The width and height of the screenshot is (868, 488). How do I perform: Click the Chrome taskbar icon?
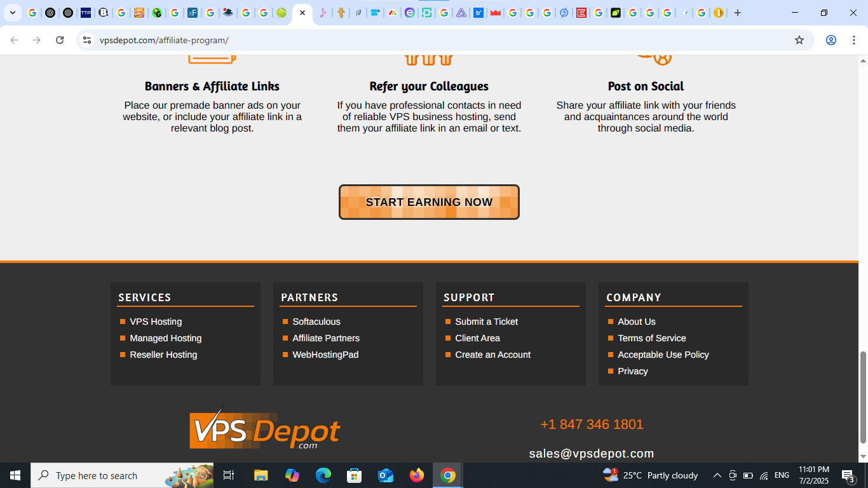(x=448, y=475)
